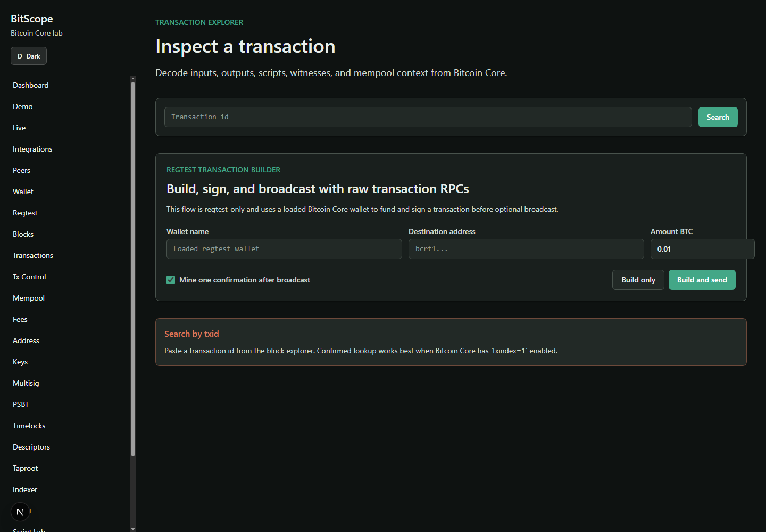
Task: Open the Wallet page
Action: pos(23,192)
